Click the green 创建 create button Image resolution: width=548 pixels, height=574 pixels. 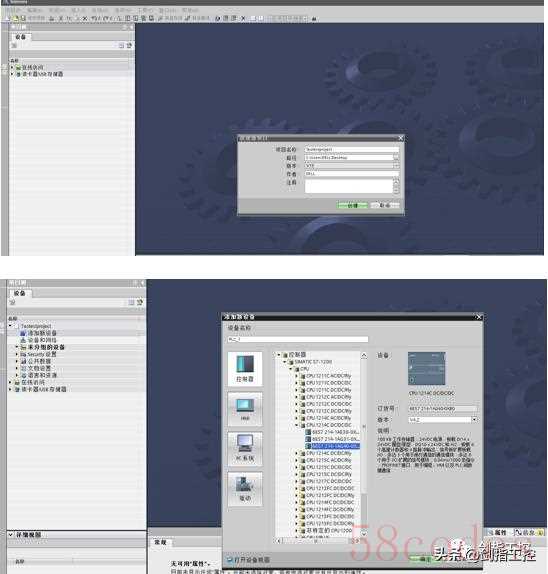(352, 205)
